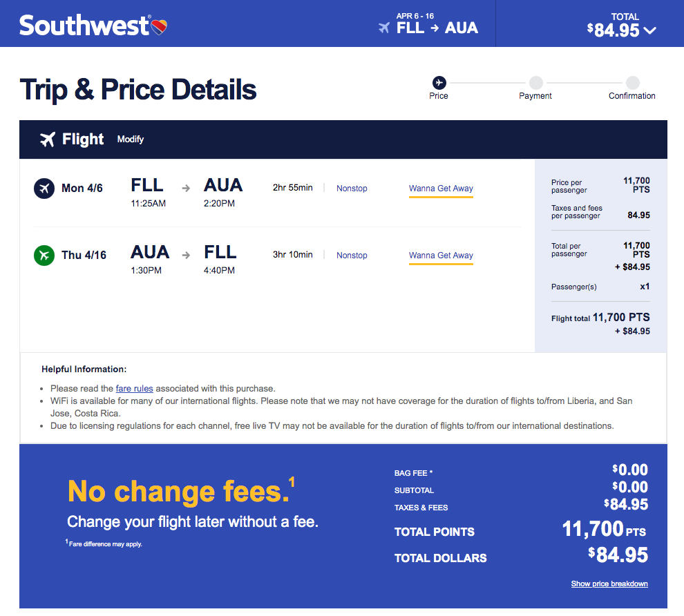The height and width of the screenshot is (616, 684).
Task: Click the Southwest wordmark
Action: [x=84, y=26]
